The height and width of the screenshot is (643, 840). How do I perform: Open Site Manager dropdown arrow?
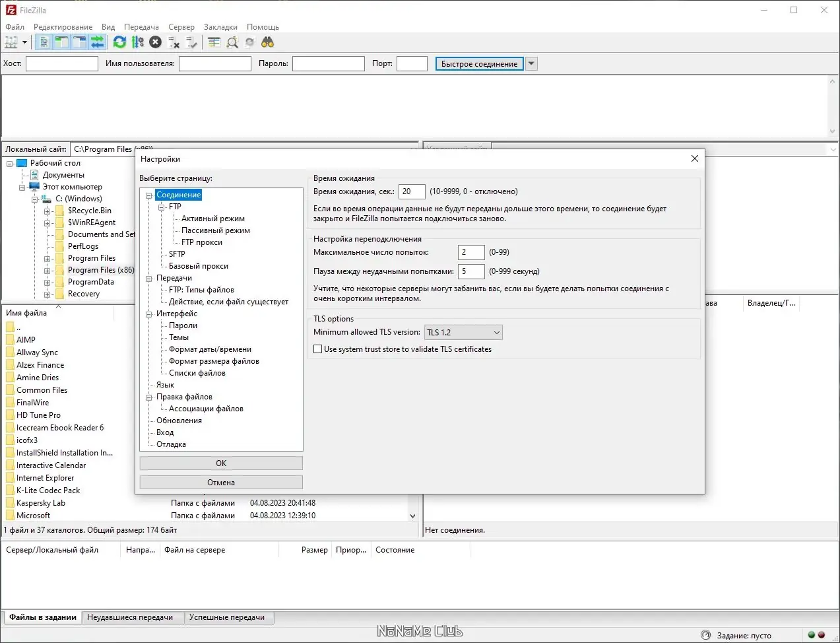click(x=25, y=42)
